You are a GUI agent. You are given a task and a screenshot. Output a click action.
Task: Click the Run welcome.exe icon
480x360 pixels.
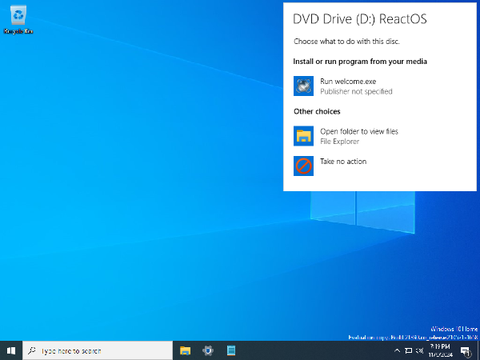(x=303, y=86)
